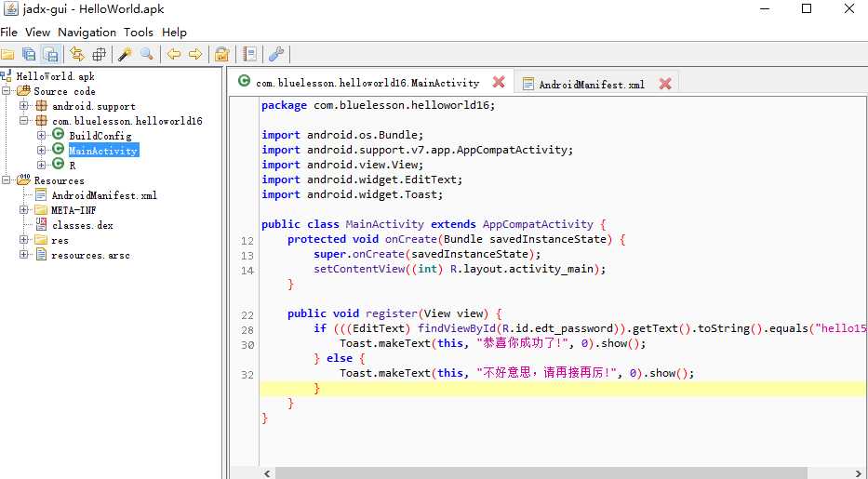This screenshot has width=868, height=479.
Task: Select android.support package in tree
Action: coord(94,106)
